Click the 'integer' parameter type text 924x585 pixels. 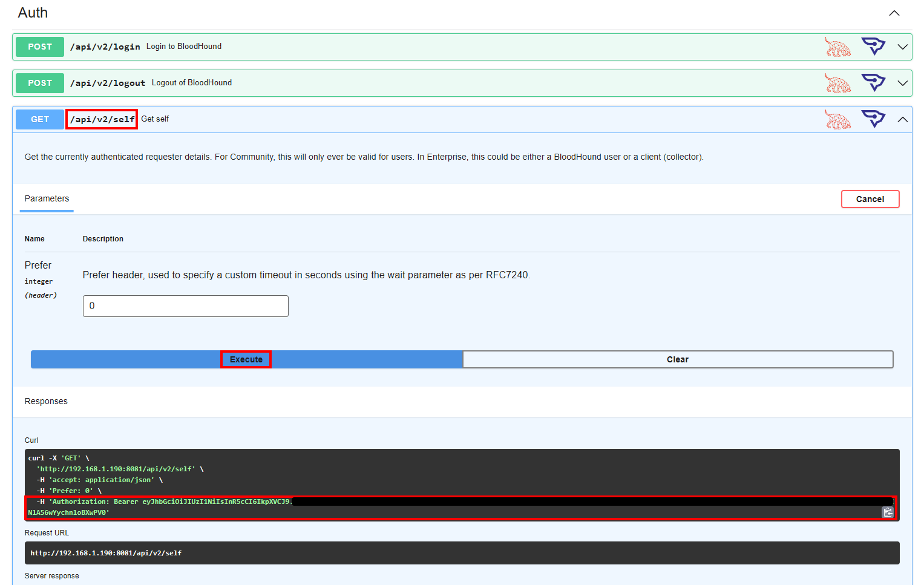(x=39, y=281)
